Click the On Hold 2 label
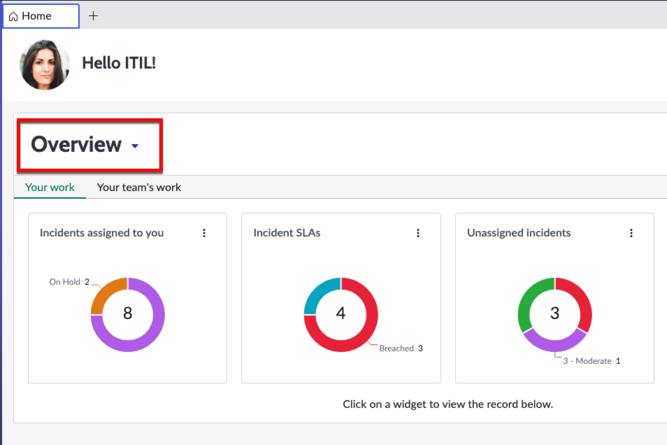The height and width of the screenshot is (445, 667). (69, 282)
